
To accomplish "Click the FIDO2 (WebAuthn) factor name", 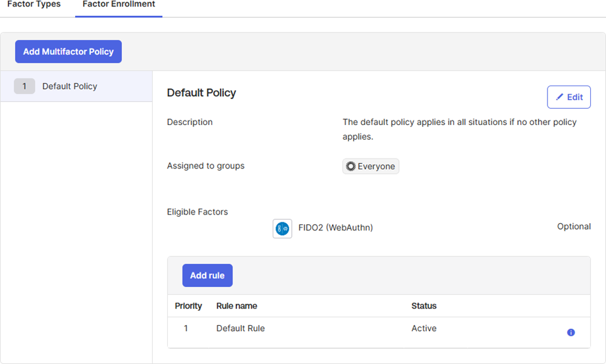I will point(335,228).
